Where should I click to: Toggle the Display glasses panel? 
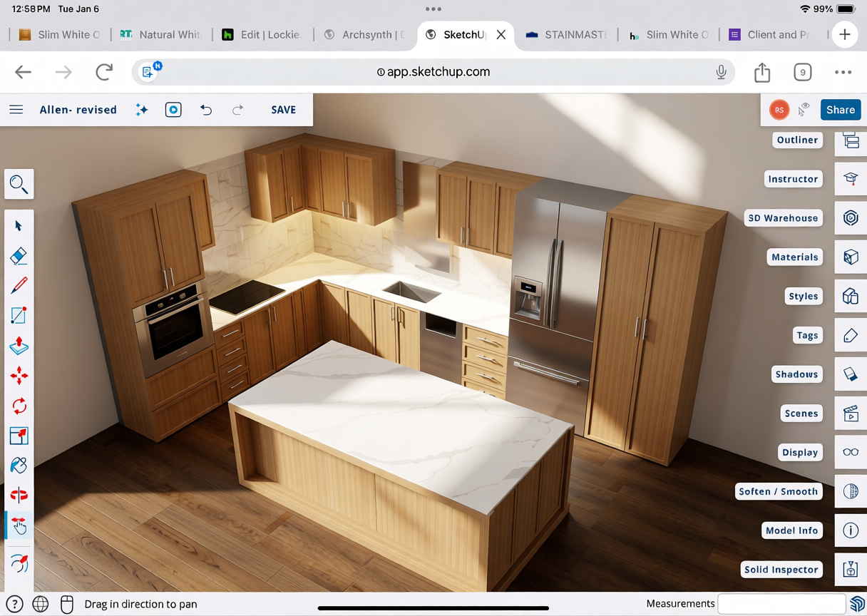pyautogui.click(x=851, y=452)
